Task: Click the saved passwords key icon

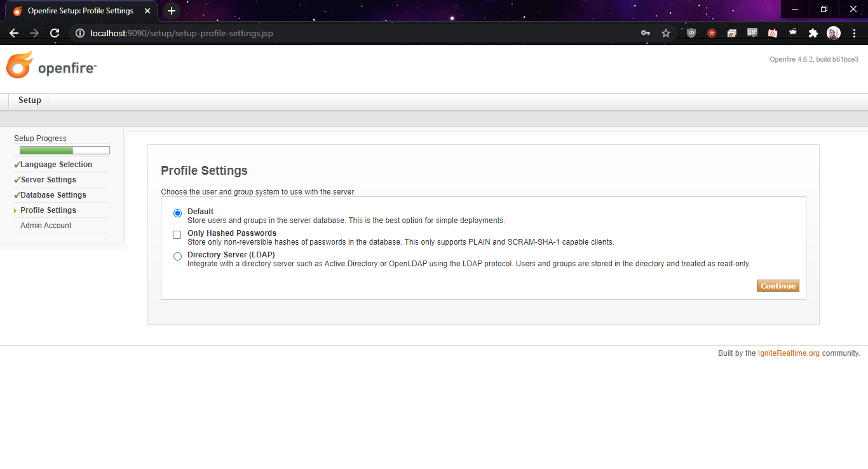Action: point(646,33)
